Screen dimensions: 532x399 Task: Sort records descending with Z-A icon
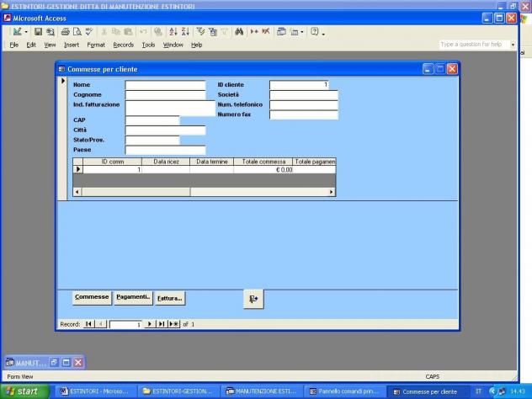coord(185,32)
